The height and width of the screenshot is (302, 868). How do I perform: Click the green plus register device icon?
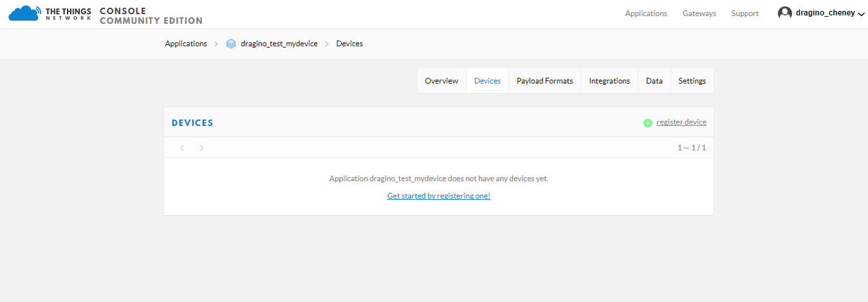click(x=648, y=123)
